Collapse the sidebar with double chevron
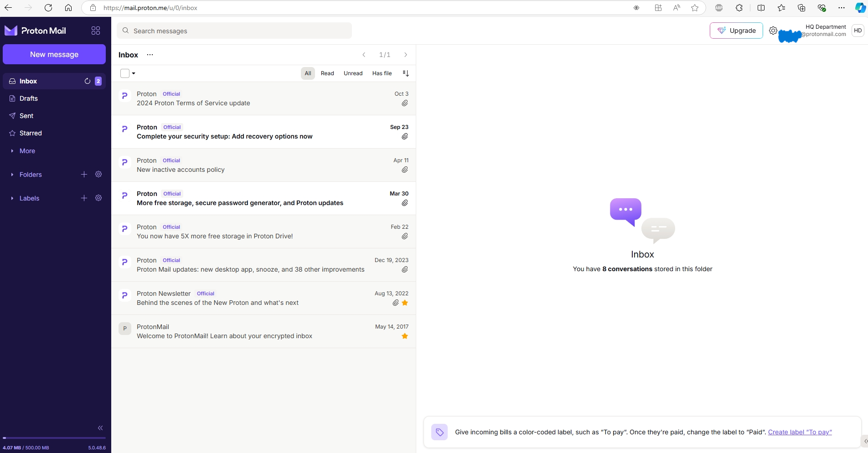Viewport: 868px width, 453px height. tap(100, 428)
